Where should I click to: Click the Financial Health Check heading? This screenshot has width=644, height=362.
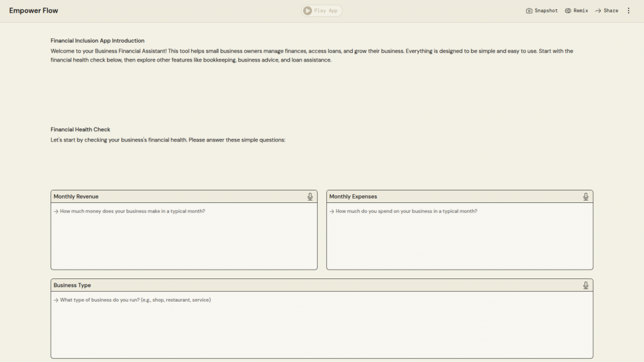coord(80,129)
